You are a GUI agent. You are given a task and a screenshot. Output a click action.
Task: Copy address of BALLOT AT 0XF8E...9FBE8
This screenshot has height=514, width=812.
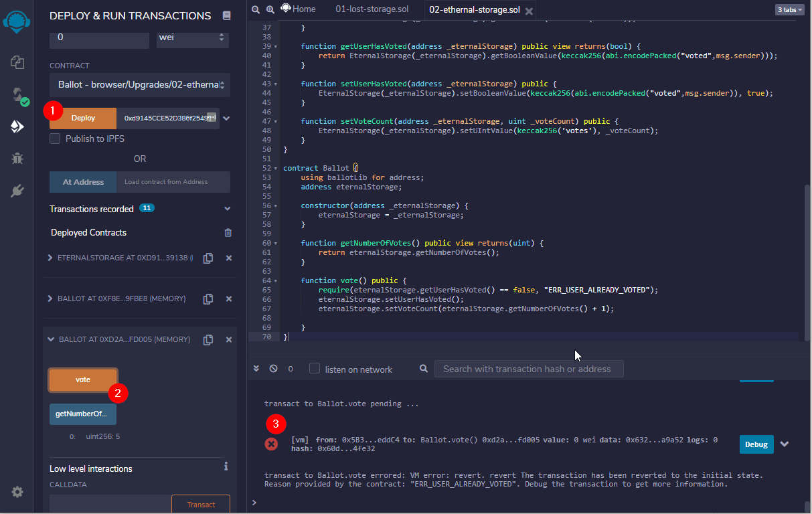pos(208,298)
